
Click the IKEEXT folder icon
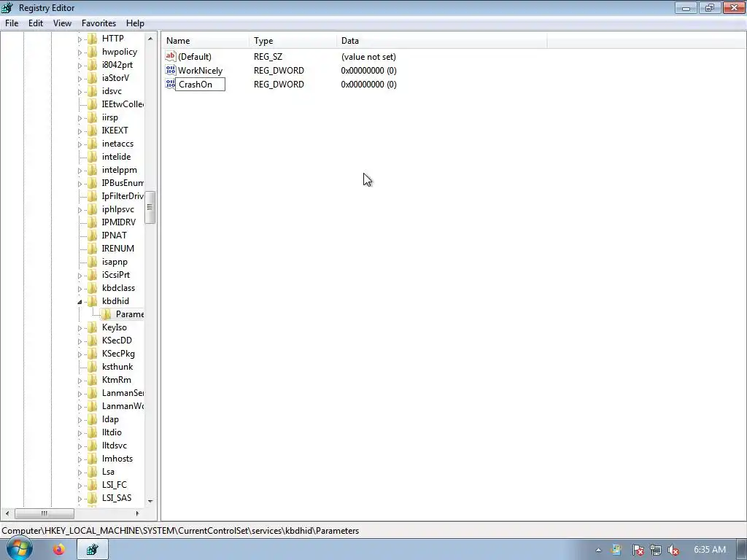click(x=93, y=131)
